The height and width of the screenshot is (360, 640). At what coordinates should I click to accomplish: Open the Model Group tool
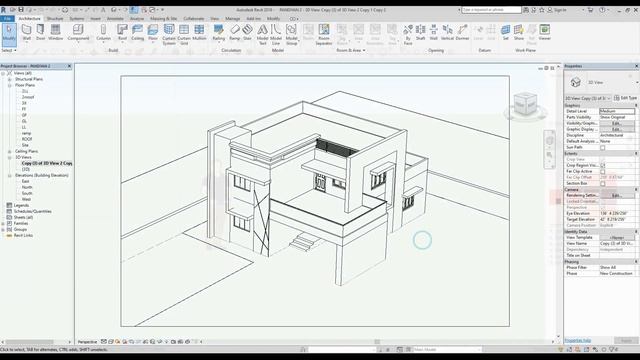tap(291, 34)
